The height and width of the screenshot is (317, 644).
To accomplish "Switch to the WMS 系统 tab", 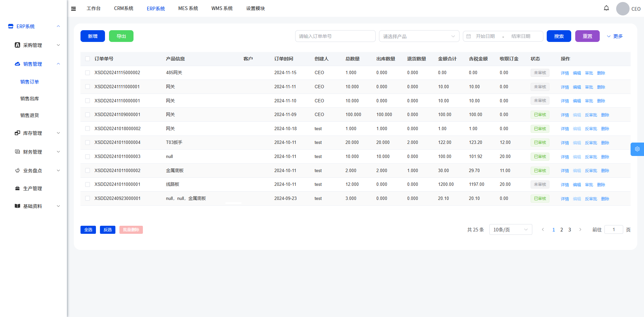I will click(222, 8).
